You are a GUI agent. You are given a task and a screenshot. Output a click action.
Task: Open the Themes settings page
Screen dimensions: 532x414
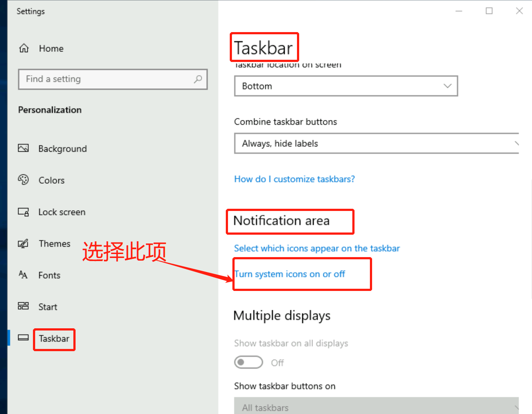54,244
